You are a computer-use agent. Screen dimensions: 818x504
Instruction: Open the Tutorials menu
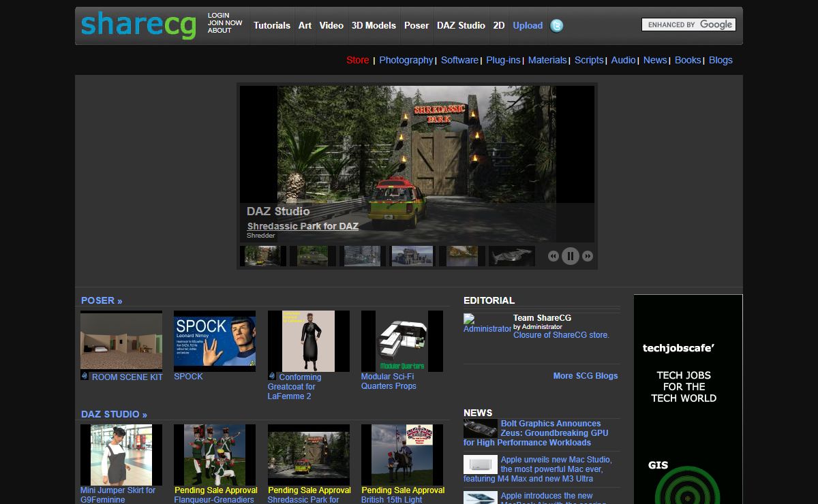coord(272,26)
